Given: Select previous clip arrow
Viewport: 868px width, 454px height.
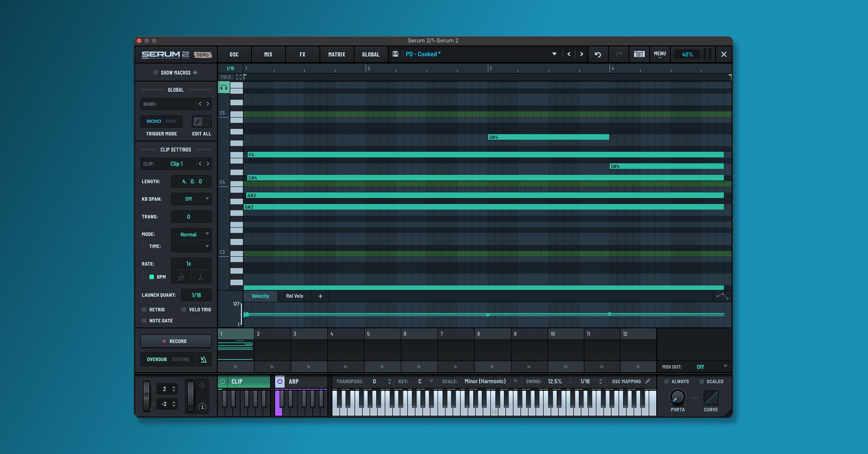Looking at the screenshot, I should 200,164.
